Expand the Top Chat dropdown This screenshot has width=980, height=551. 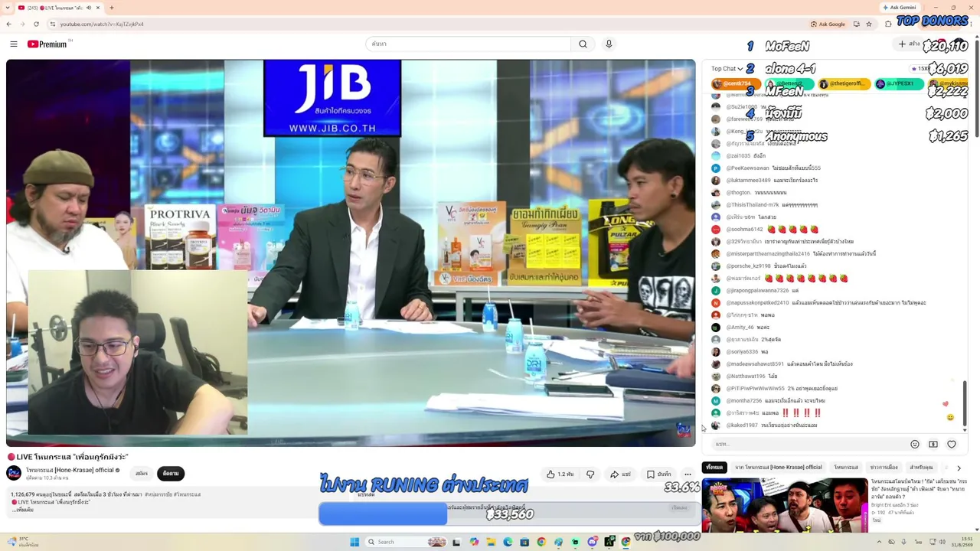point(727,69)
